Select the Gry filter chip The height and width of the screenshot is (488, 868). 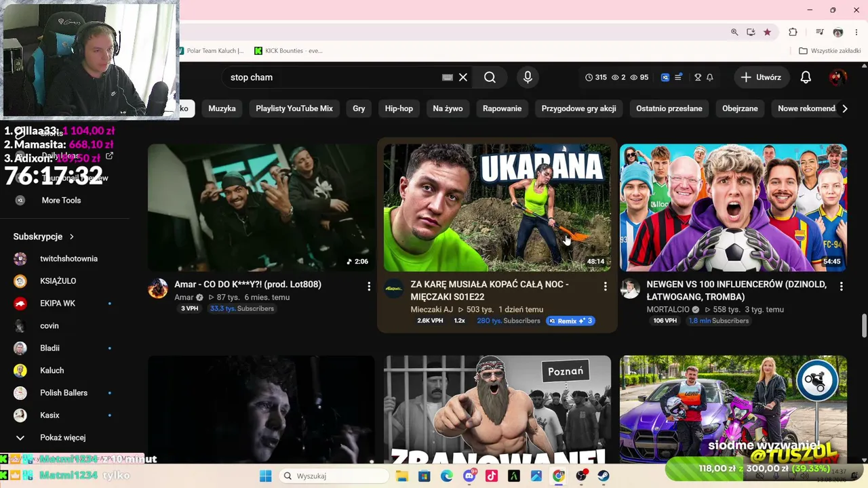tap(359, 108)
